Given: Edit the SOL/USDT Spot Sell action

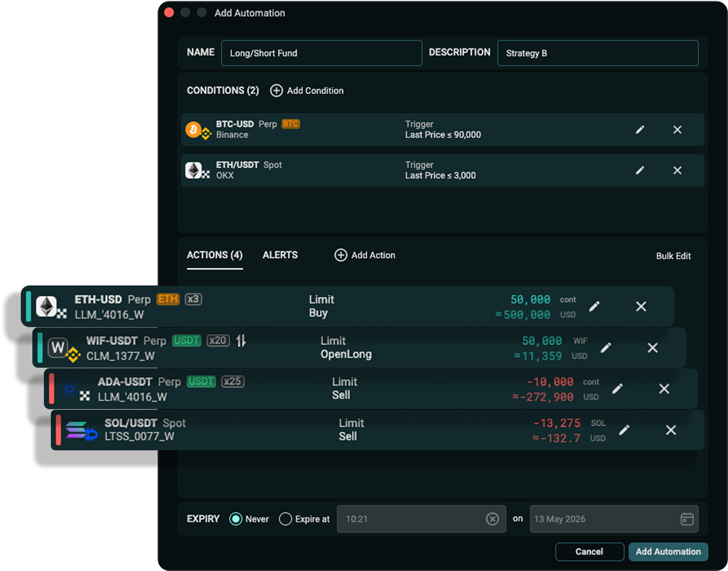Looking at the screenshot, I should (x=624, y=430).
